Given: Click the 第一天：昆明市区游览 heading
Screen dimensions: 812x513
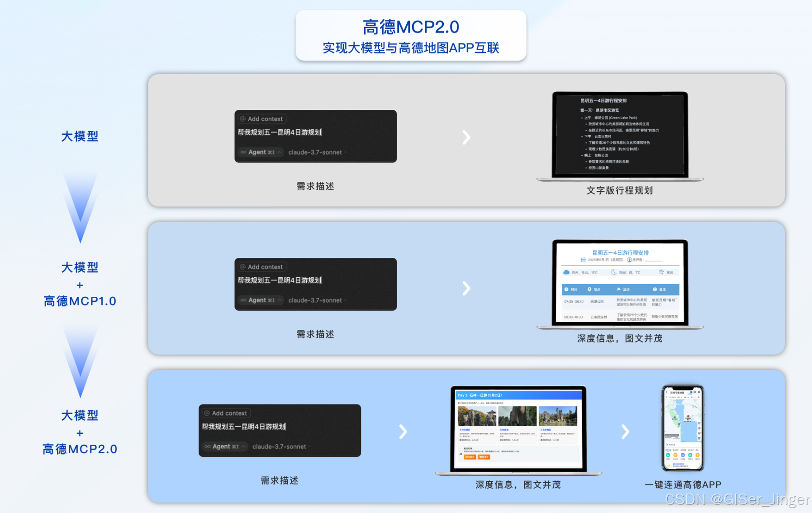Looking at the screenshot, I should (x=599, y=110).
